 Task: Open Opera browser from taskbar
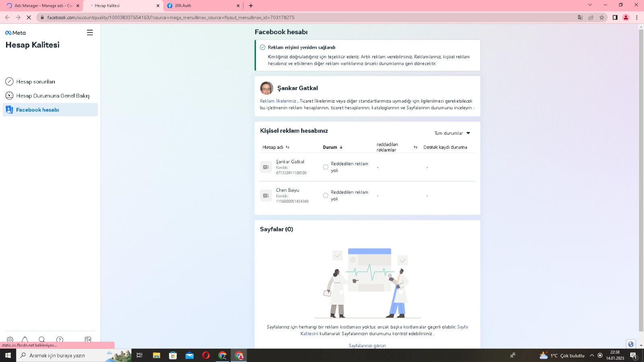(x=206, y=355)
